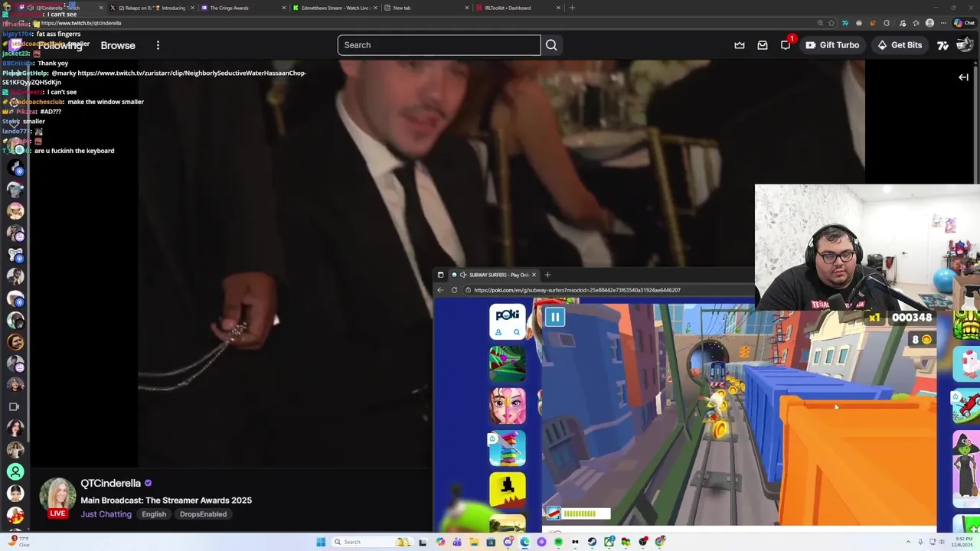The width and height of the screenshot is (980, 551).
Task: Add a new tab in the Poki browser
Action: coord(547,275)
